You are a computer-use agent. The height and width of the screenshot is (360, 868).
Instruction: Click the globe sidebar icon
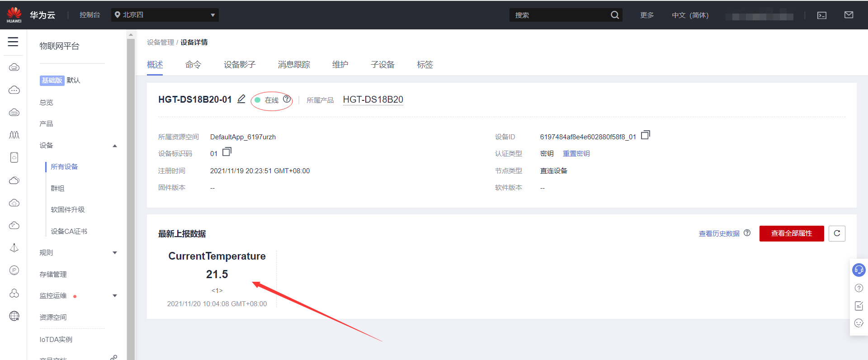(14, 316)
